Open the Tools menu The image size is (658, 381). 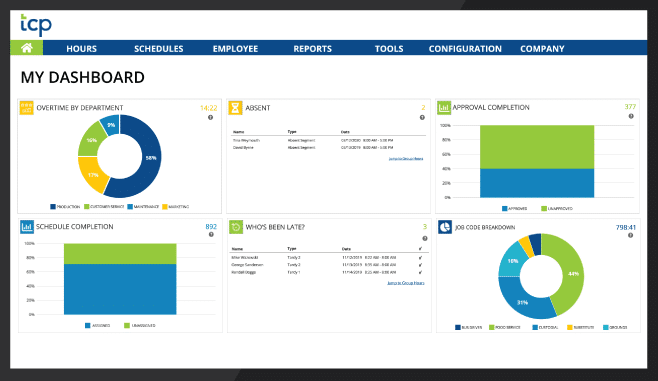[x=389, y=49]
